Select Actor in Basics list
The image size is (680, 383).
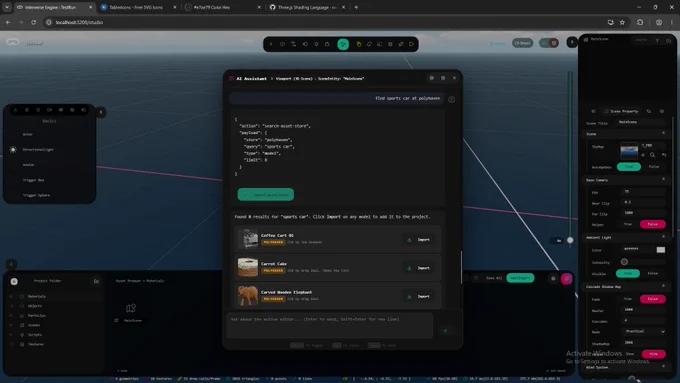click(x=28, y=134)
